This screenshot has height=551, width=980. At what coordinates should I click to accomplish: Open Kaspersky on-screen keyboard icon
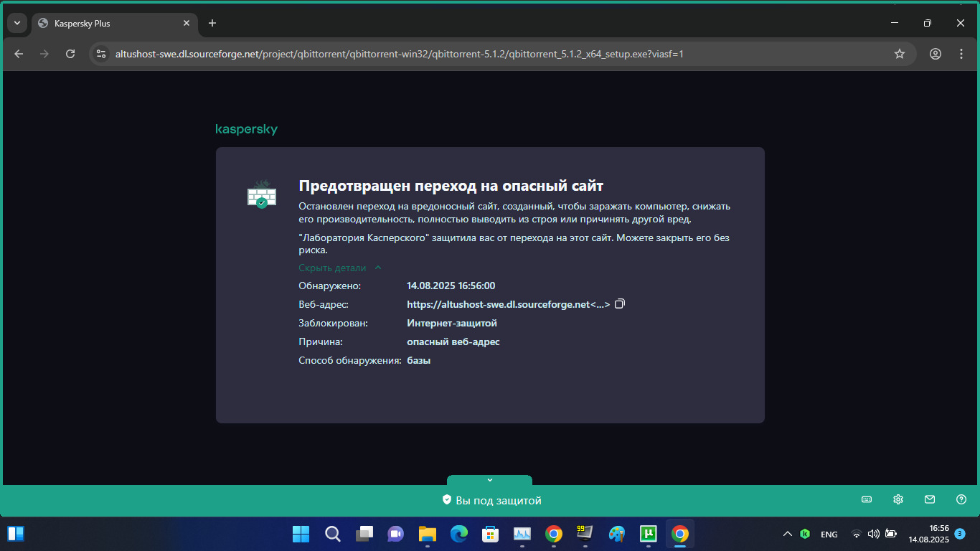point(867,499)
